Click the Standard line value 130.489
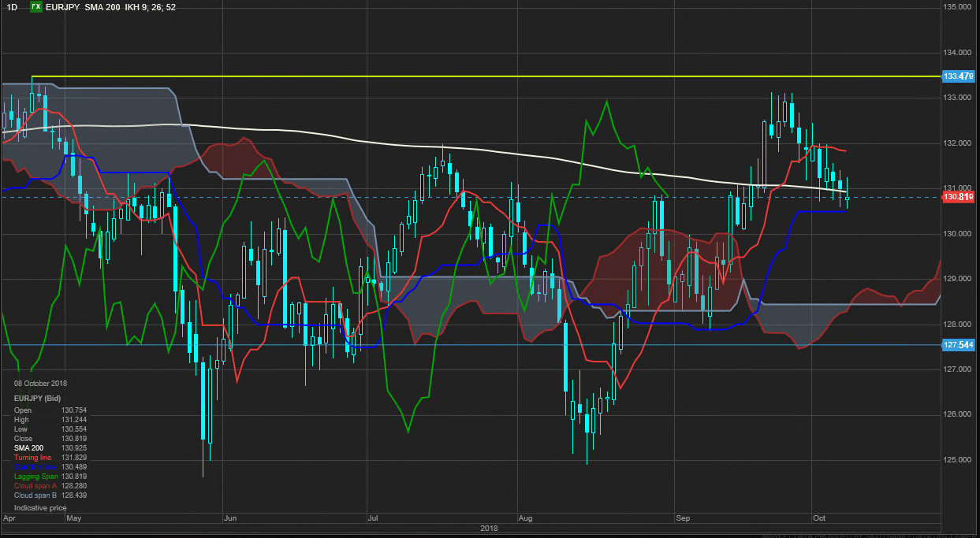 pos(73,467)
